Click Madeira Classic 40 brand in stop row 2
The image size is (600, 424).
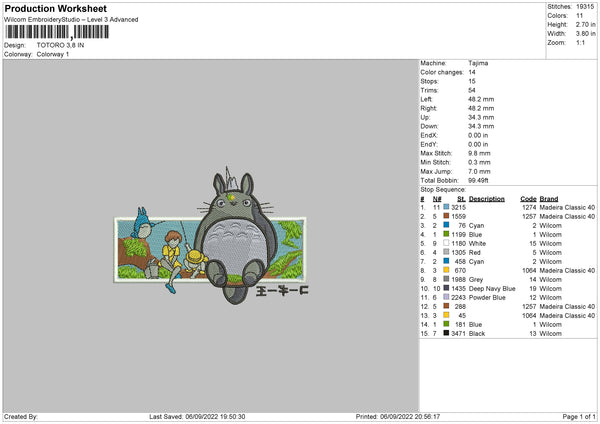click(567, 216)
